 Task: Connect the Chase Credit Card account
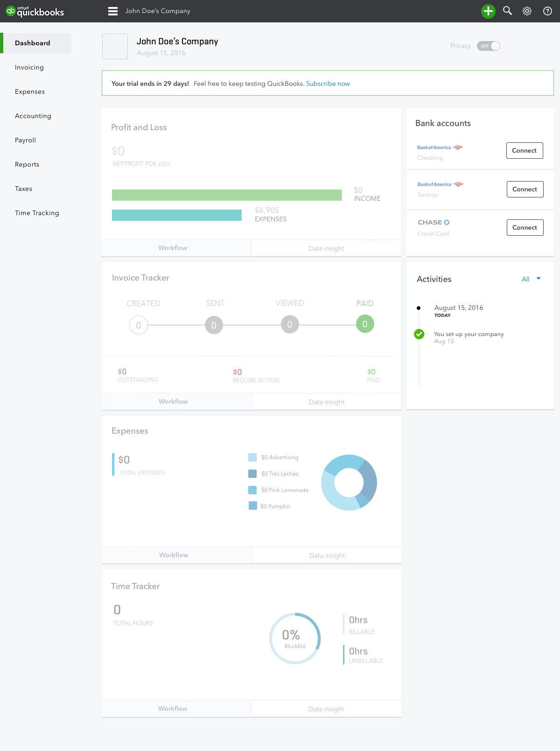coord(525,227)
